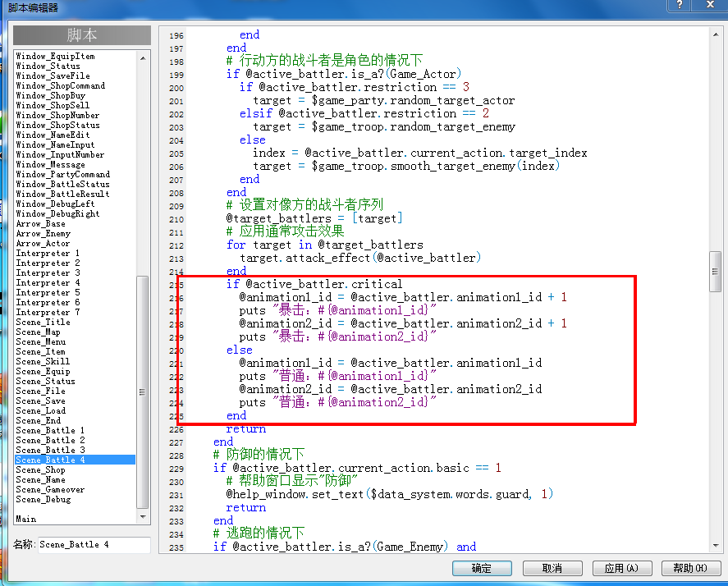Select Arrow_Enemy script
This screenshot has width=728, height=586.
(43, 234)
